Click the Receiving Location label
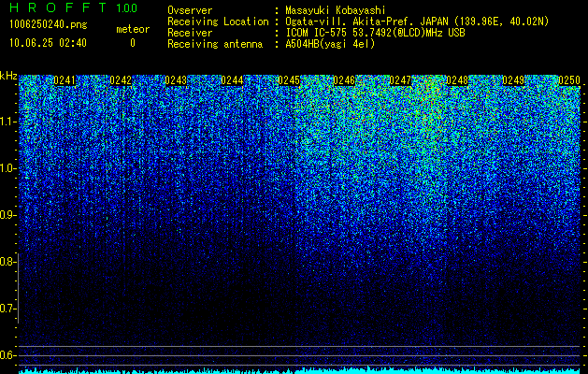This screenshot has height=374, width=588. coord(218,22)
